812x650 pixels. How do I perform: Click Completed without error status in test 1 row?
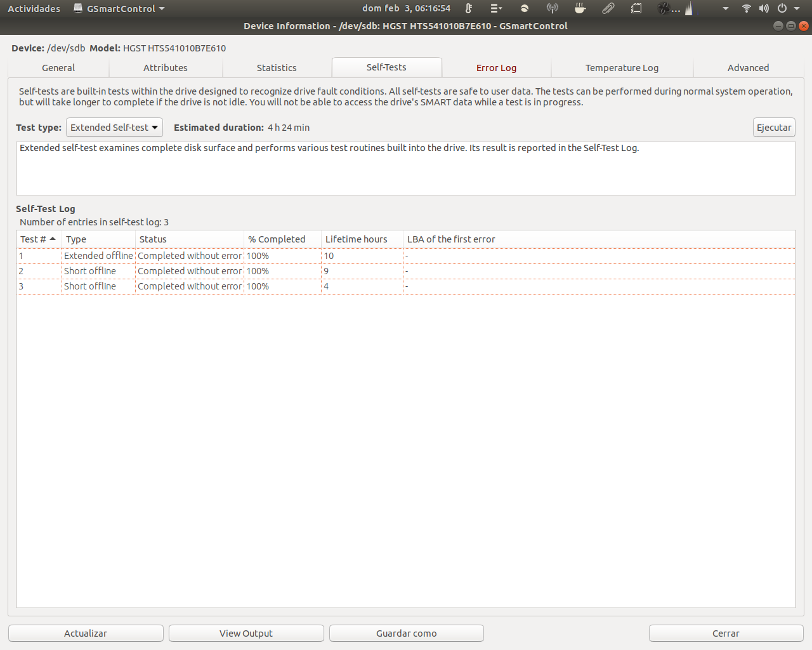(190, 256)
